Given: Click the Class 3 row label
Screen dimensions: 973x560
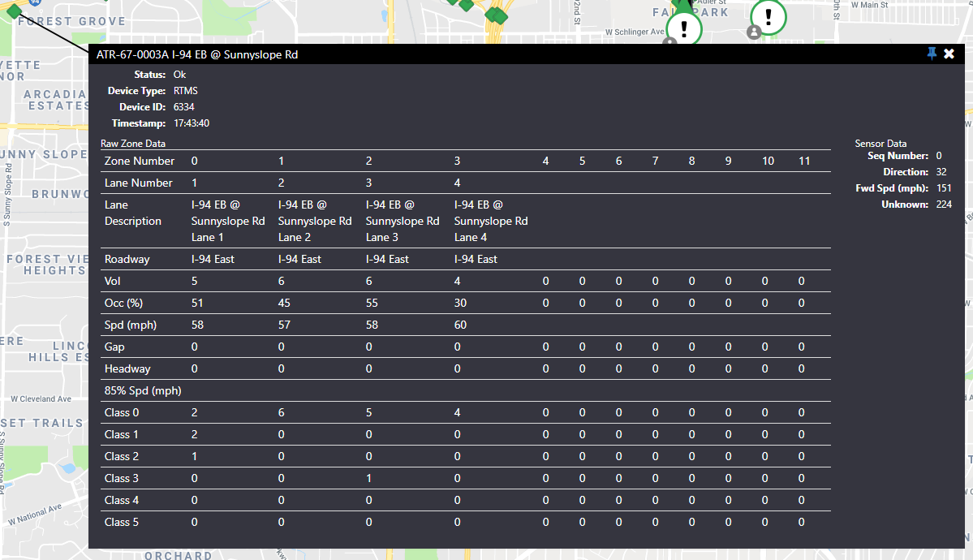Looking at the screenshot, I should 122,478.
